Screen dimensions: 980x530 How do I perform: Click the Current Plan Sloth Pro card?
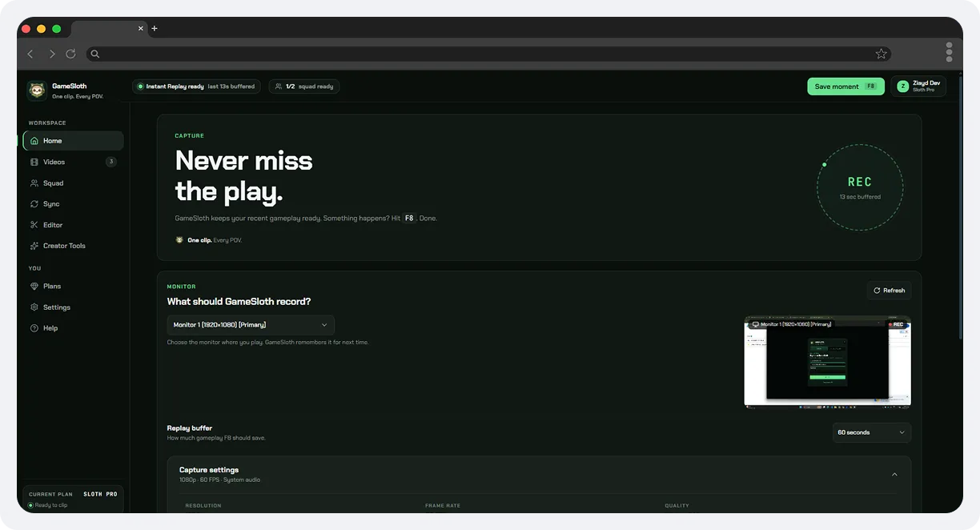74,499
